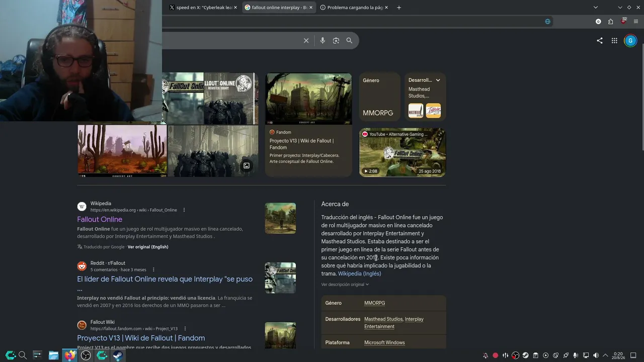Open the browser extensions puzzle icon
Screen dimensions: 644x362
pos(610,21)
